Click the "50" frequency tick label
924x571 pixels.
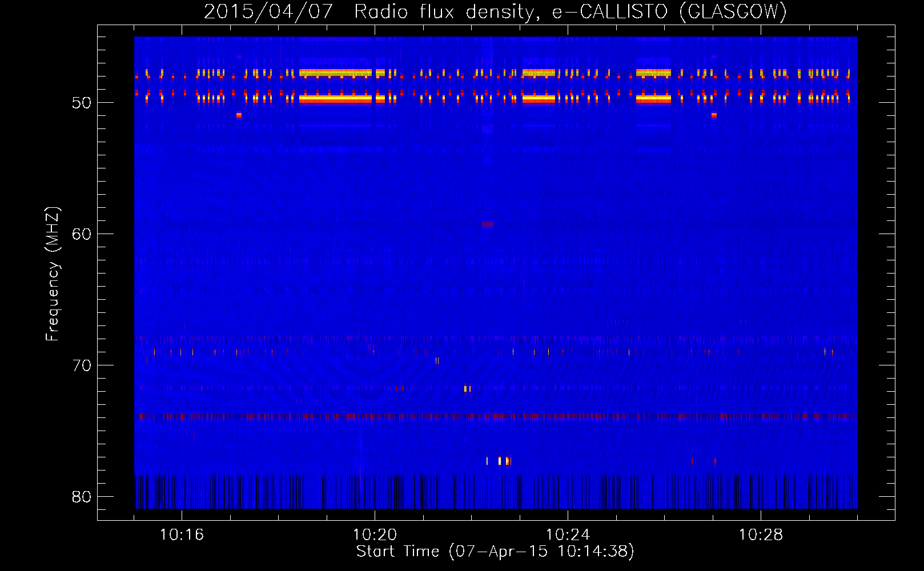(x=82, y=103)
